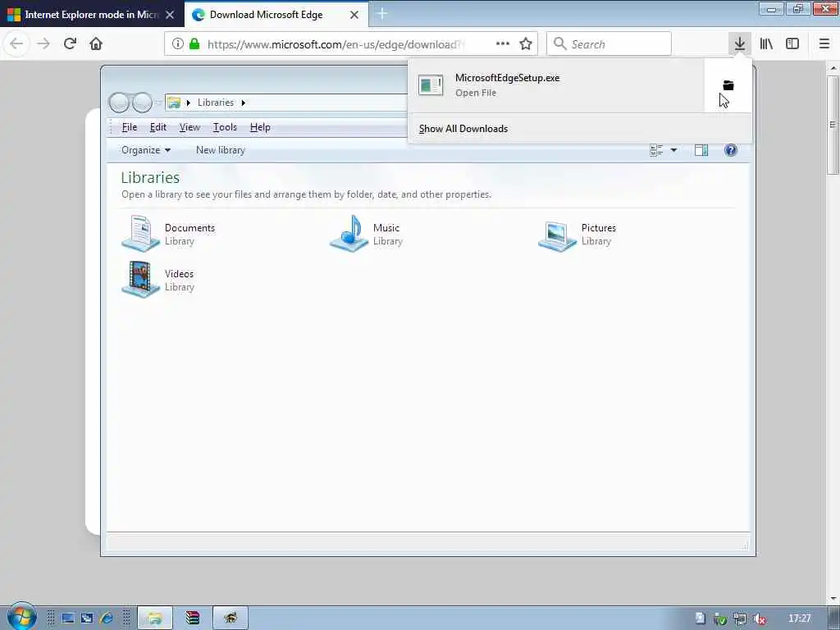Screen dimensions: 840x630
Task: Open containing folder for MicrosoftEdgeSetup.exe
Action: click(x=728, y=85)
